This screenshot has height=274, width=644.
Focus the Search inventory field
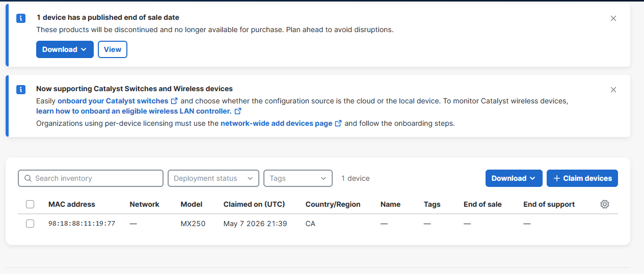(91, 178)
